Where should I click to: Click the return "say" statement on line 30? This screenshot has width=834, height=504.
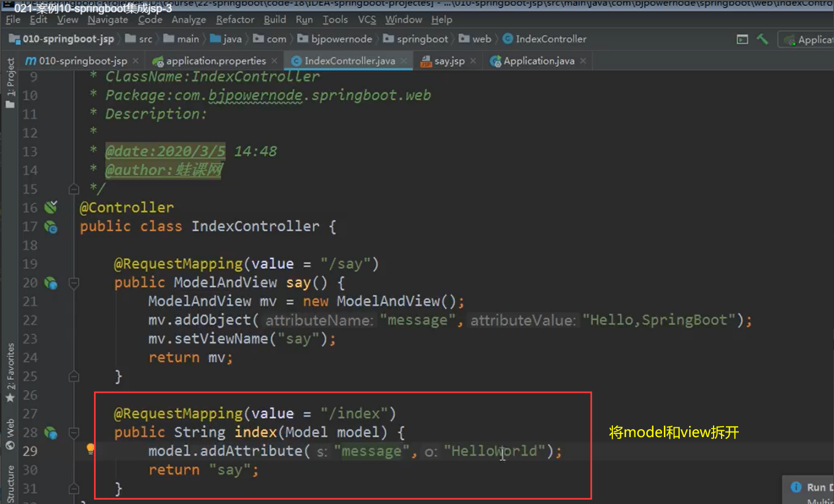(203, 470)
